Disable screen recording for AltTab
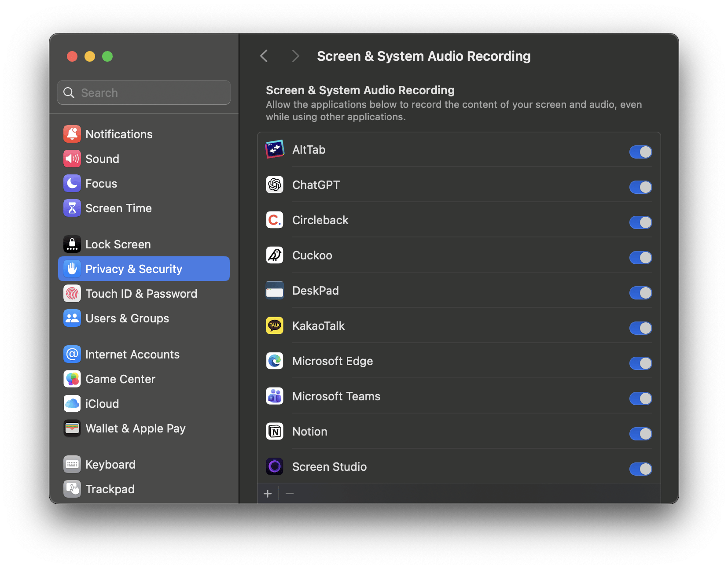The width and height of the screenshot is (728, 569). [640, 152]
